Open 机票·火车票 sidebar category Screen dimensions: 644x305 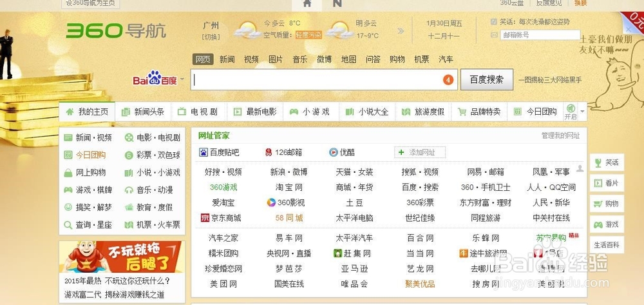coord(153,225)
